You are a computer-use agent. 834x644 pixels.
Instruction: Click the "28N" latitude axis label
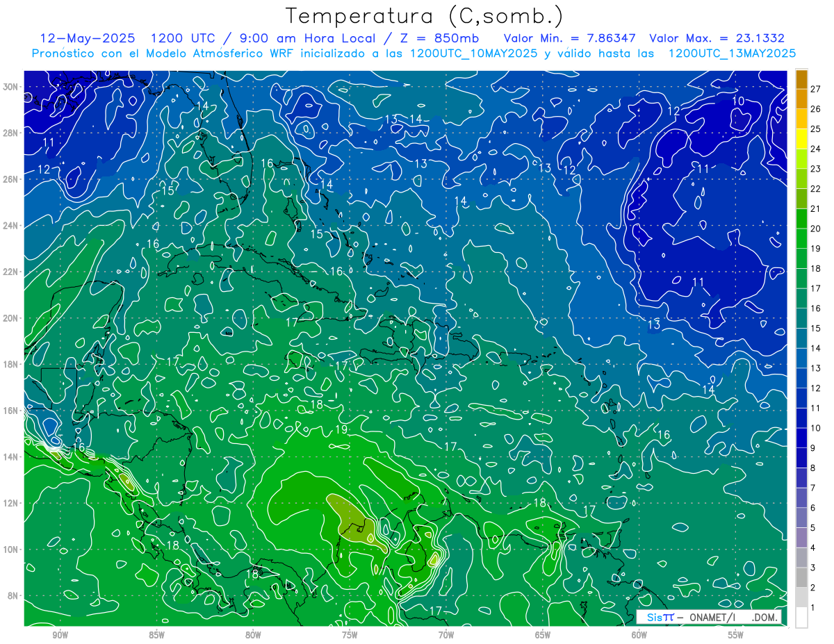coord(10,133)
